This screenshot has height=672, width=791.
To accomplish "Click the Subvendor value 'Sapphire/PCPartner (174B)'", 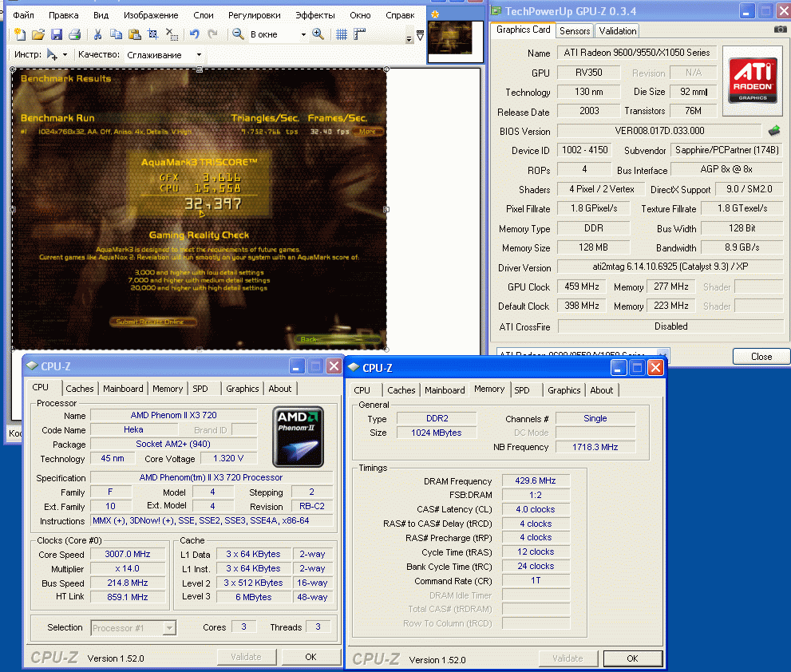I will coord(727,150).
